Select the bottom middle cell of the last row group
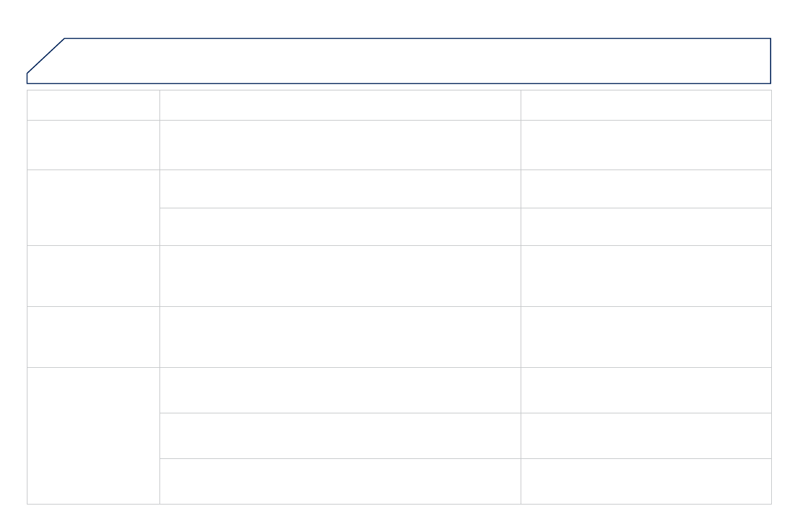This screenshot has height=532, width=798. pos(340,481)
